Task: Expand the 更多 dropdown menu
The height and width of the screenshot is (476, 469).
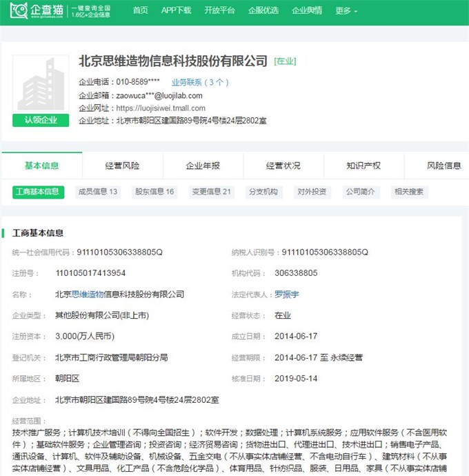Action: 346,10
